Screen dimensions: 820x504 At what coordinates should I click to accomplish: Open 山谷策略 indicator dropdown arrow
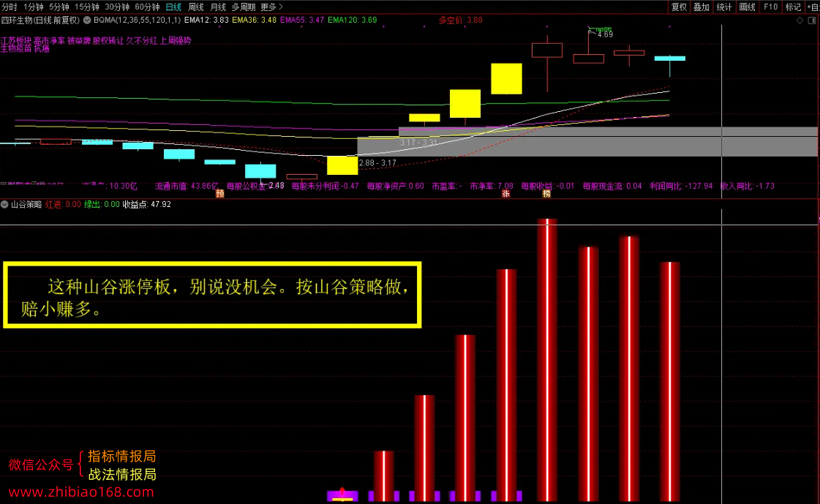pos(4,204)
